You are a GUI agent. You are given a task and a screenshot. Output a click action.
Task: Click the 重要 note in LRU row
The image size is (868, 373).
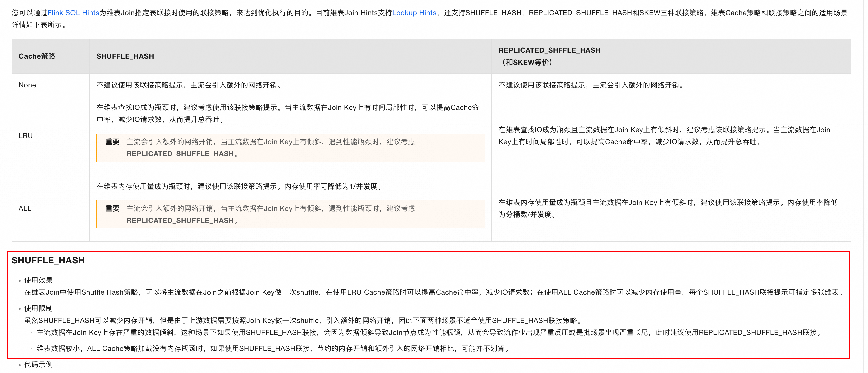click(113, 142)
